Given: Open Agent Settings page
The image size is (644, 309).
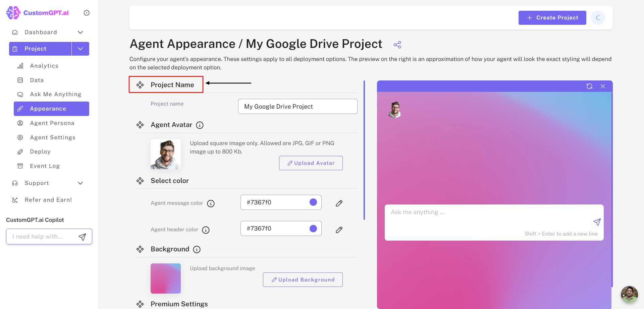Looking at the screenshot, I should 53,137.
